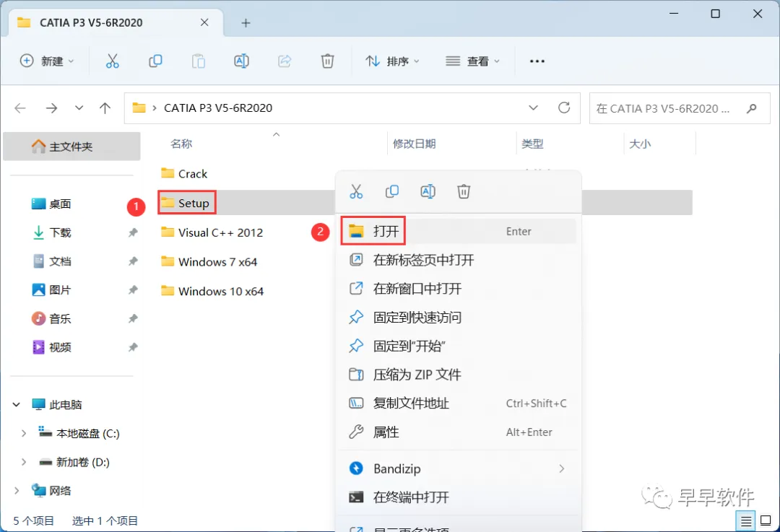Click the pin icon next to 图片
This screenshot has height=532, width=780.
click(133, 290)
